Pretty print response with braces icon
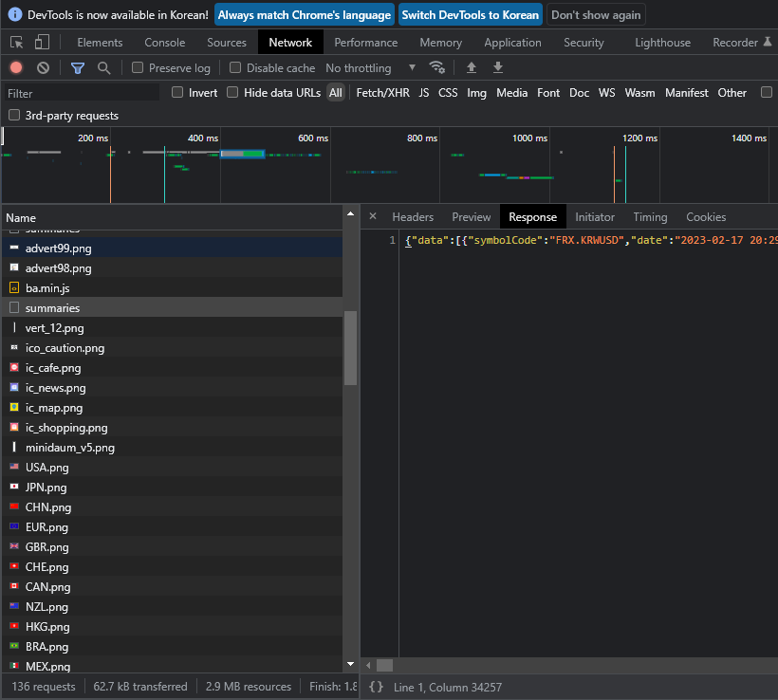 click(376, 687)
